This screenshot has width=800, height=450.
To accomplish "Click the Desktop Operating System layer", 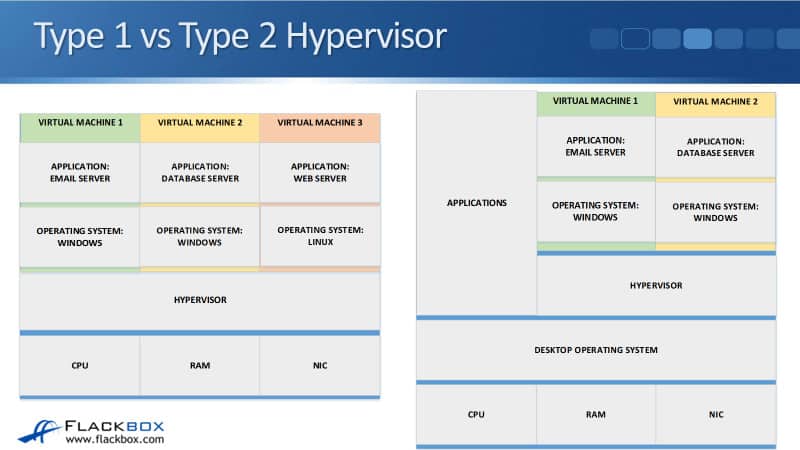I will [595, 350].
